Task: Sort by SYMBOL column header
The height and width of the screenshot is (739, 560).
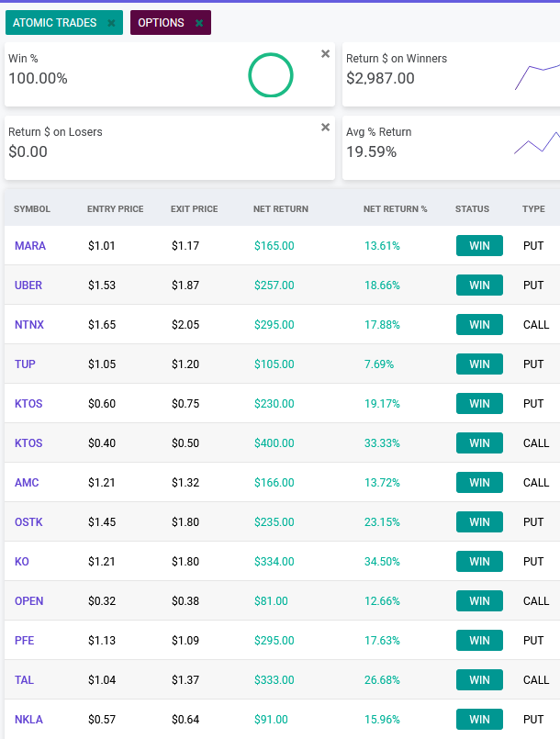Action: pyautogui.click(x=32, y=208)
